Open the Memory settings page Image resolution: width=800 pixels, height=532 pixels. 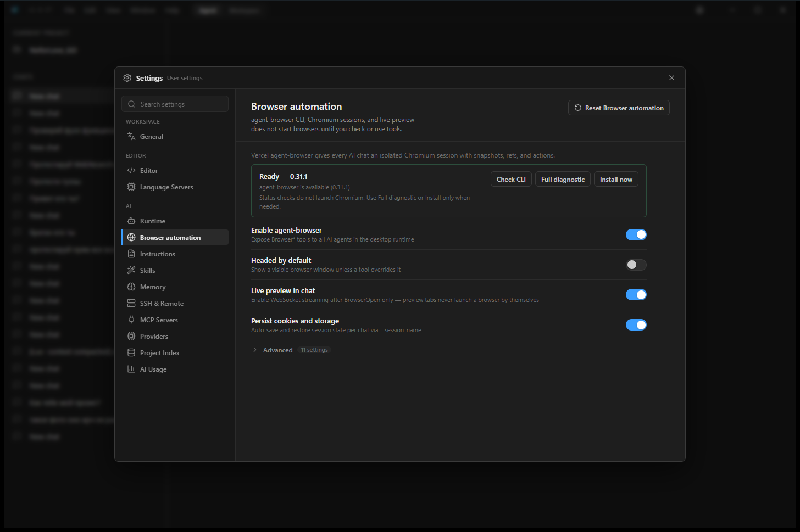tap(175, 287)
